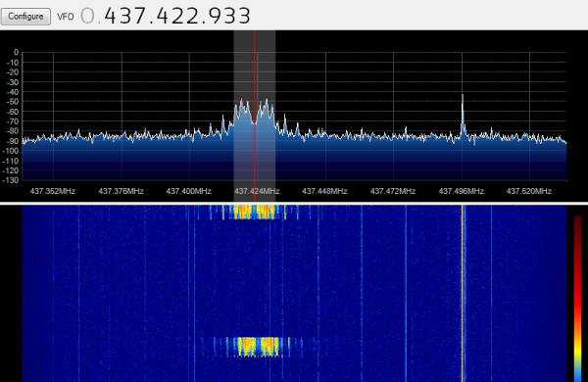Image resolution: width=588 pixels, height=382 pixels.
Task: Click the 437.400MHz frequency axis label
Action: (188, 191)
